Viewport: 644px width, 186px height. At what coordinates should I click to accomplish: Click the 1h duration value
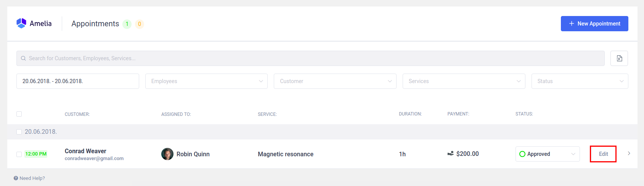pos(402,154)
